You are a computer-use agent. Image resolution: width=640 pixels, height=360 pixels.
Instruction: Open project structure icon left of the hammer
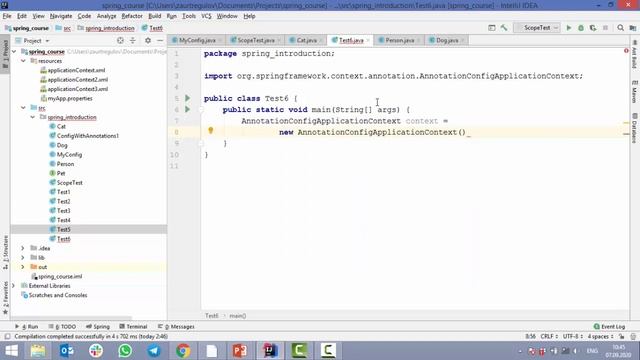(492, 28)
